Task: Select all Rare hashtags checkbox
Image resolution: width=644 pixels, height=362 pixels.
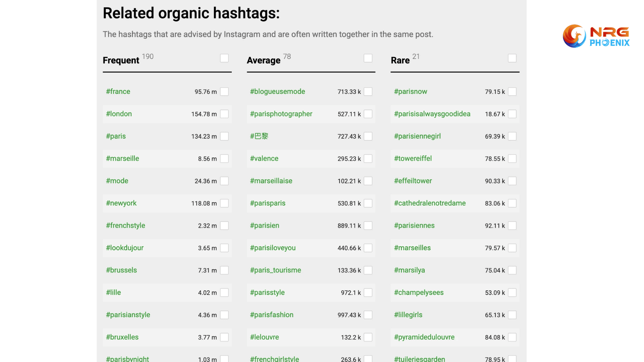Action: tap(512, 58)
